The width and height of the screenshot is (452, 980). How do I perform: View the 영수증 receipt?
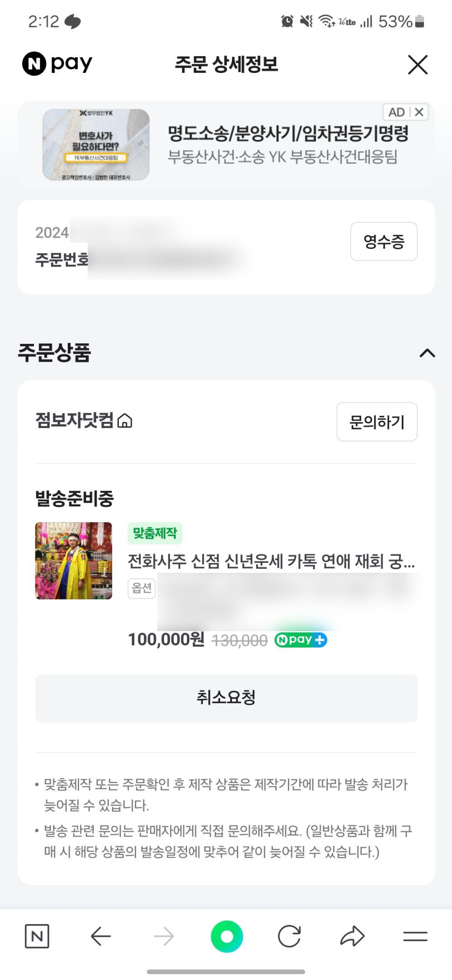(383, 241)
